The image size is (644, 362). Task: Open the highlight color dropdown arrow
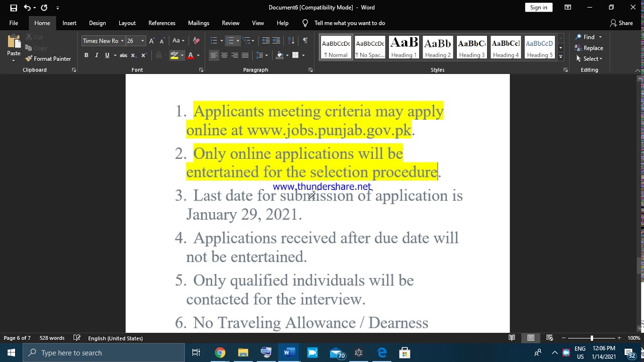(x=182, y=55)
